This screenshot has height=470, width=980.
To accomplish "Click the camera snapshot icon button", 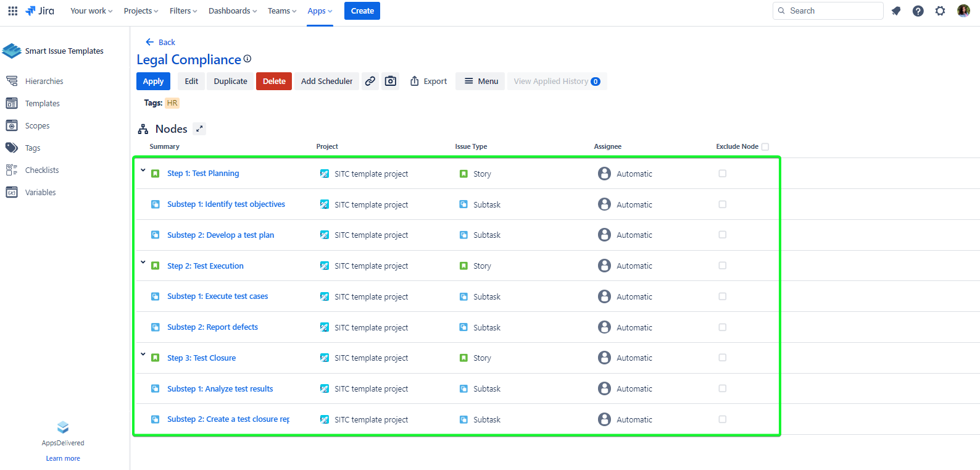I will coord(391,81).
